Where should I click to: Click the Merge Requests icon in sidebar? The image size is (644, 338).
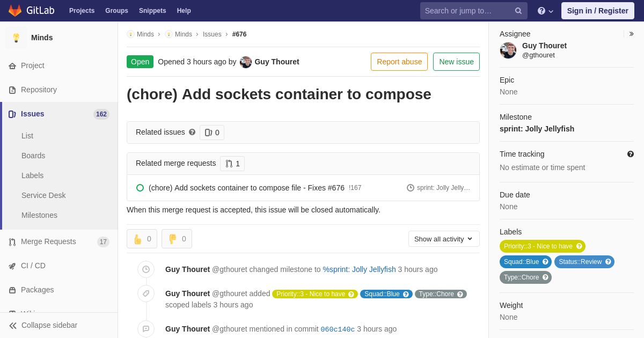12,241
